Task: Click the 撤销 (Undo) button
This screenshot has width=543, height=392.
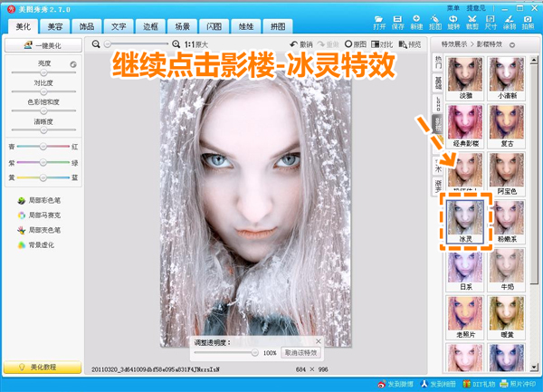Action: click(x=301, y=43)
